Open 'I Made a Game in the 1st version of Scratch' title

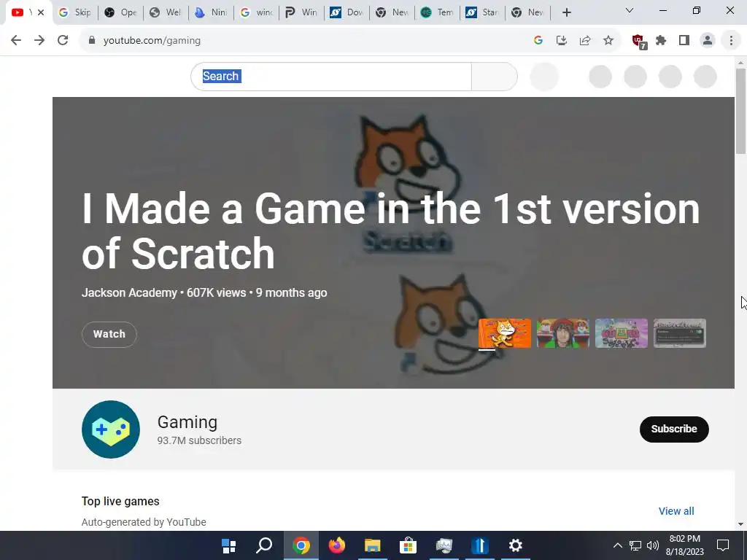[x=390, y=231]
